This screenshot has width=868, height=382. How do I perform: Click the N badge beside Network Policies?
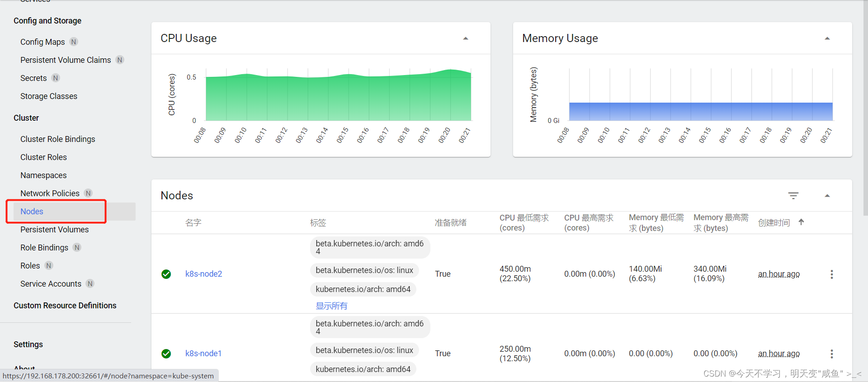pos(88,193)
